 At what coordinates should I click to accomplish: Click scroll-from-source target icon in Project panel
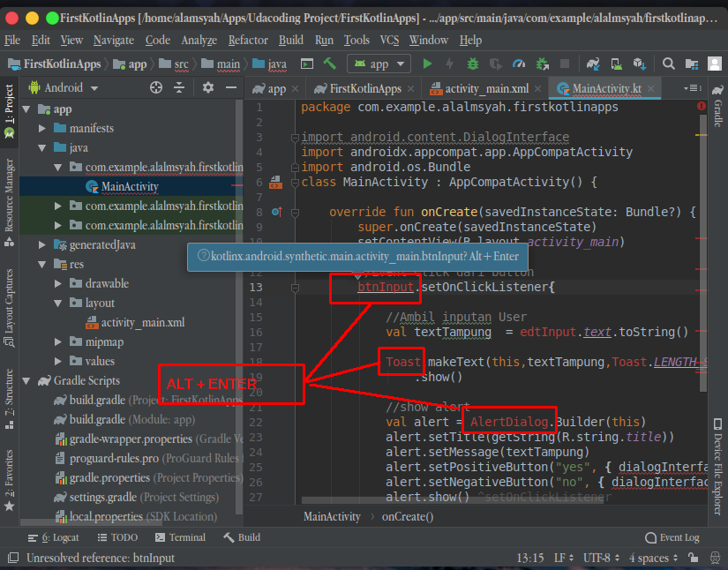156,87
